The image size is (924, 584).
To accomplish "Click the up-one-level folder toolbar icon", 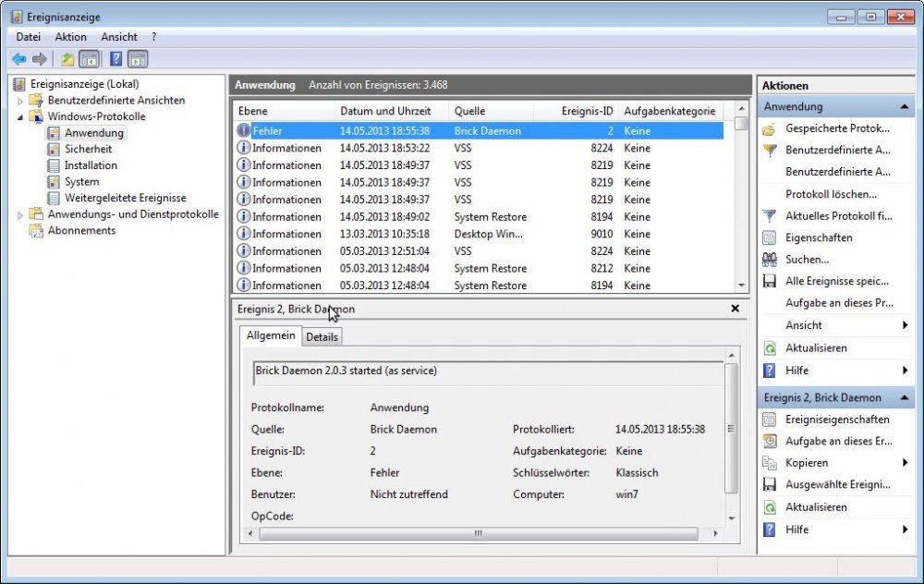I will point(67,59).
